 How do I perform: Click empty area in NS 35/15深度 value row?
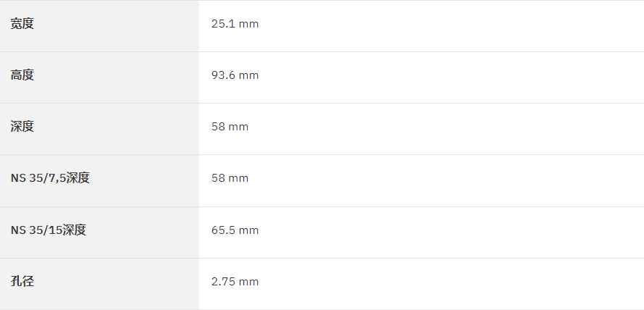[x=452, y=232]
